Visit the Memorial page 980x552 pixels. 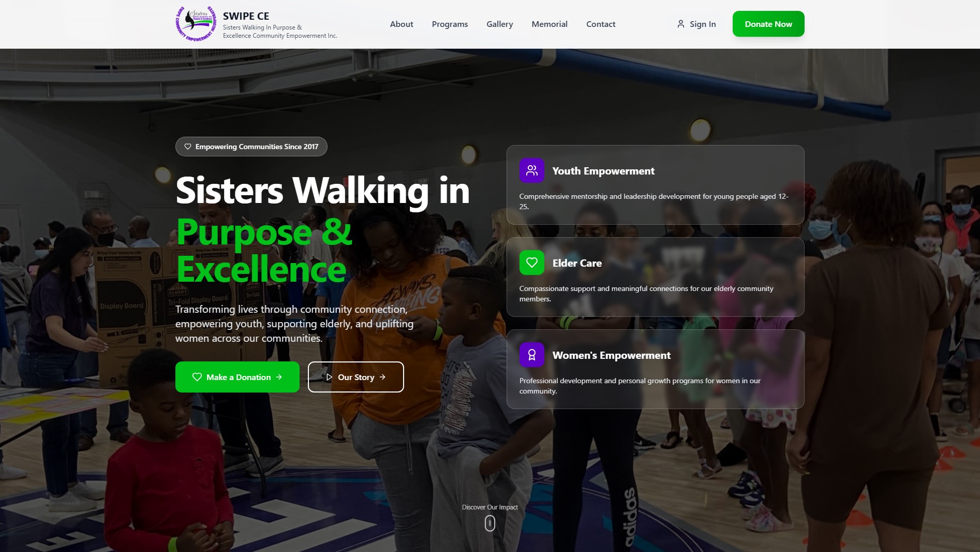[x=549, y=24]
